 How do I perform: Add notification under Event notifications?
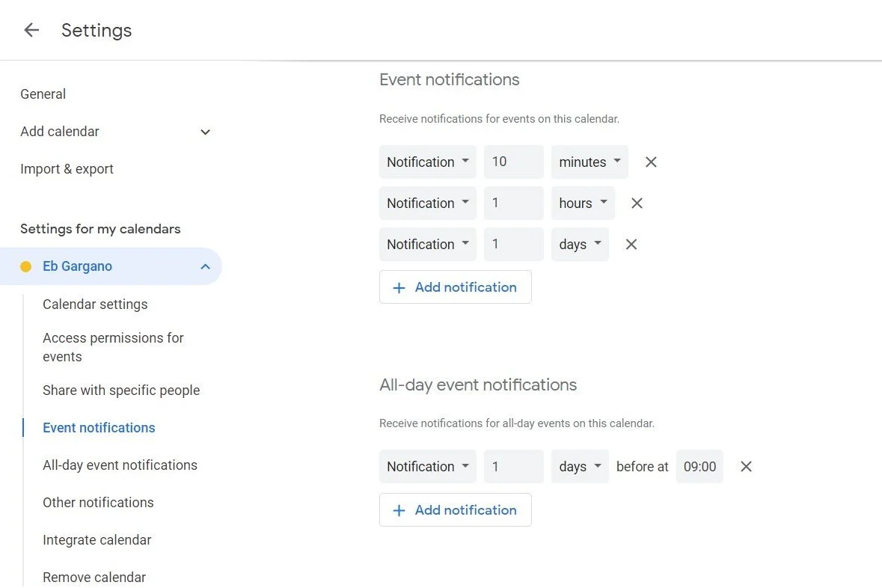point(455,287)
